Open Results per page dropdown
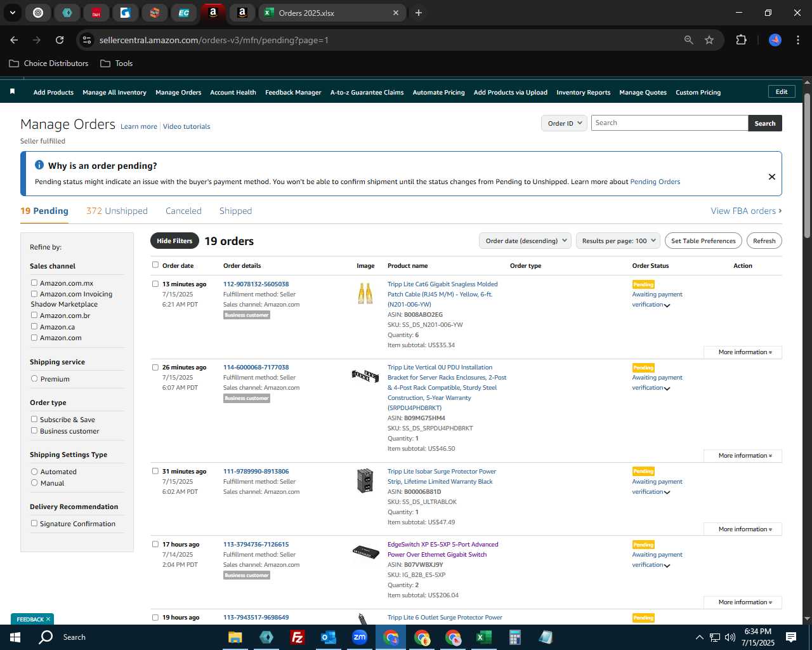This screenshot has height=650, width=812. 618,241
